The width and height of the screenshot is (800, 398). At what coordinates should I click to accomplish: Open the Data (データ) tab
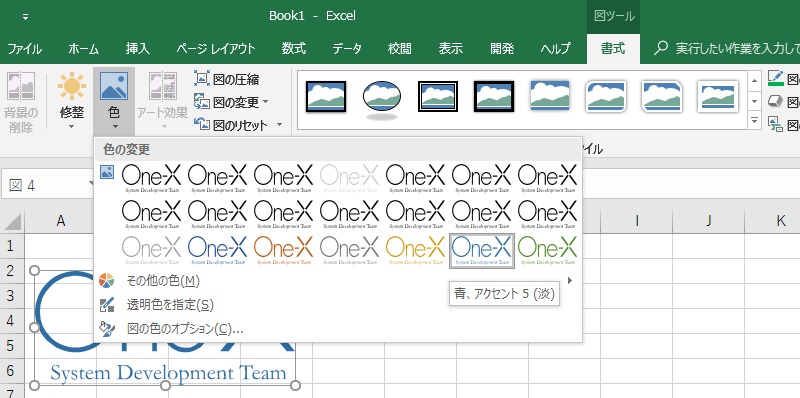point(347,49)
